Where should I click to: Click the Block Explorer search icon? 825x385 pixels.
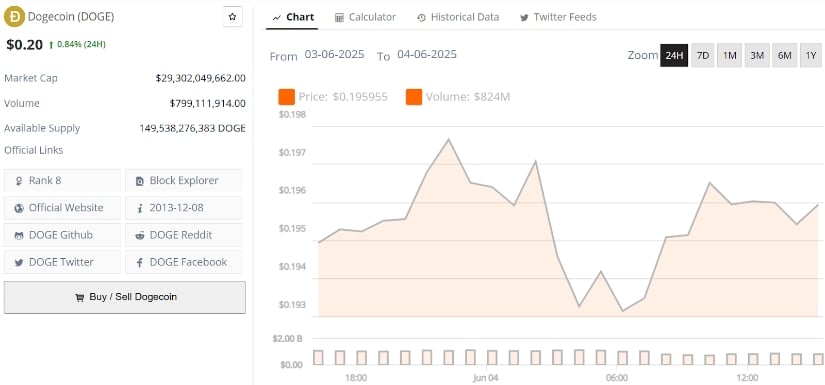(x=140, y=181)
